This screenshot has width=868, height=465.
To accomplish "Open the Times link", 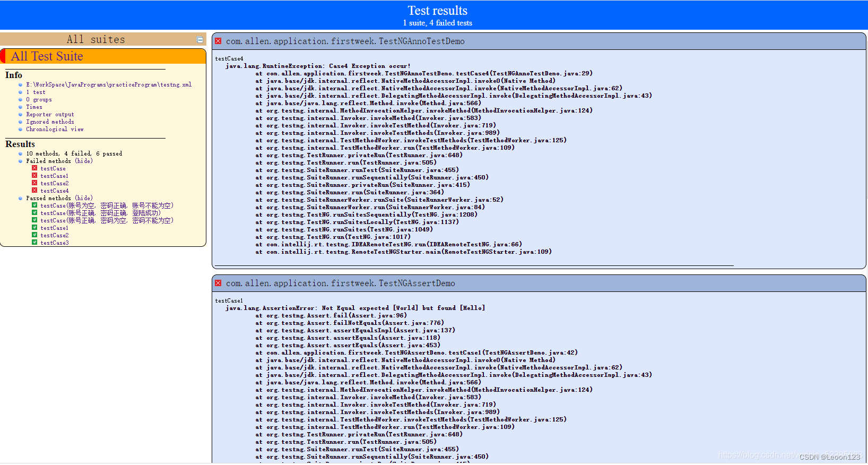I will [34, 107].
